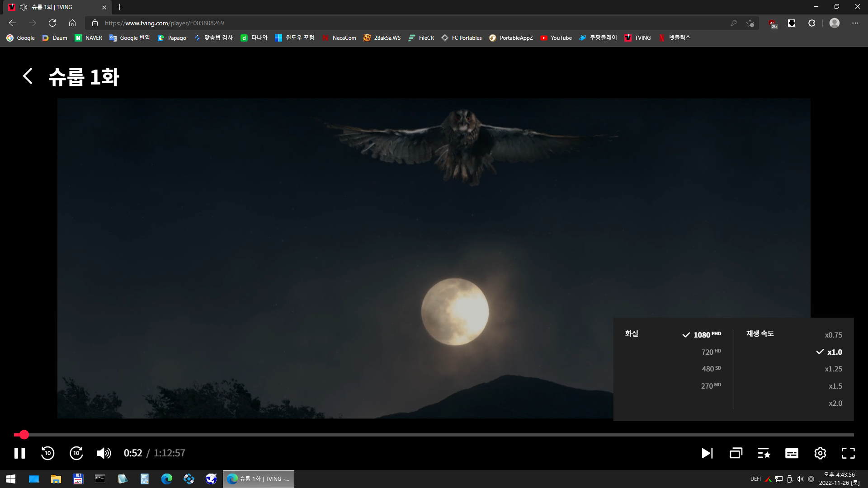This screenshot has width=868, height=488.
Task: Open the calculator taskbar icon
Action: 144,479
